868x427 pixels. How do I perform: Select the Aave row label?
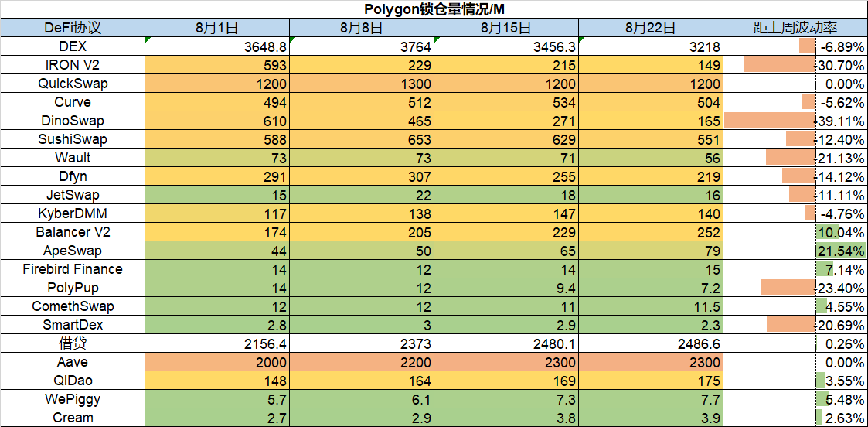(73, 362)
